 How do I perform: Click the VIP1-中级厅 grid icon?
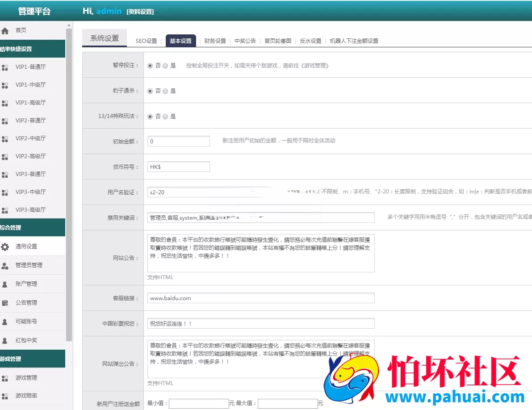5,85
